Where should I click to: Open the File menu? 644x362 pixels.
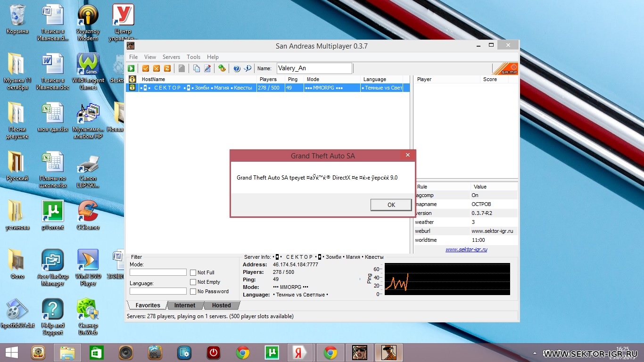(133, 57)
